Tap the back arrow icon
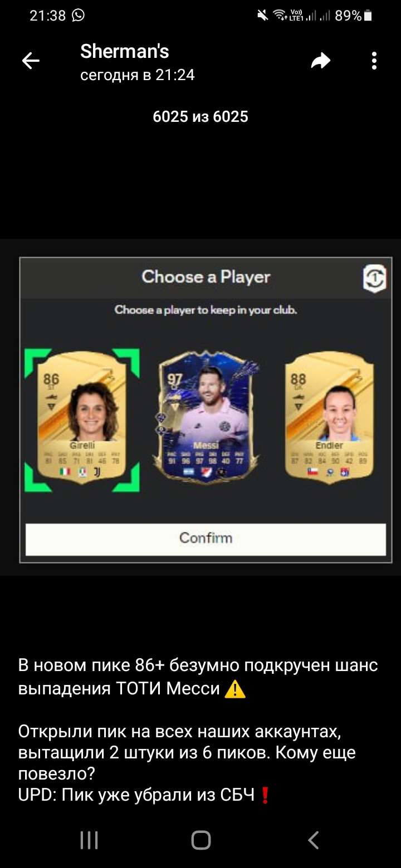401x868 pixels. point(31,61)
